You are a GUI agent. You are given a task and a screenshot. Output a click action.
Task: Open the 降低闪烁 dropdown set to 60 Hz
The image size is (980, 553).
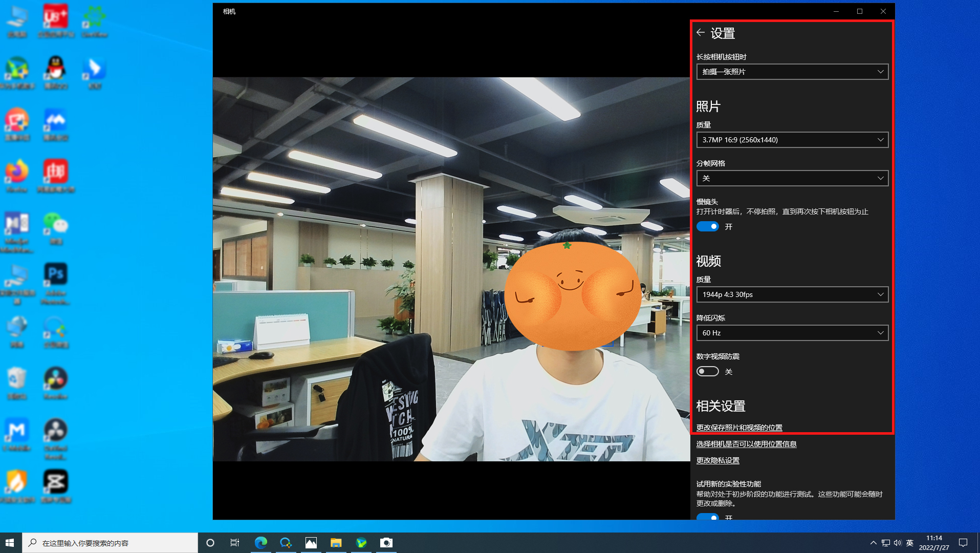792,333
